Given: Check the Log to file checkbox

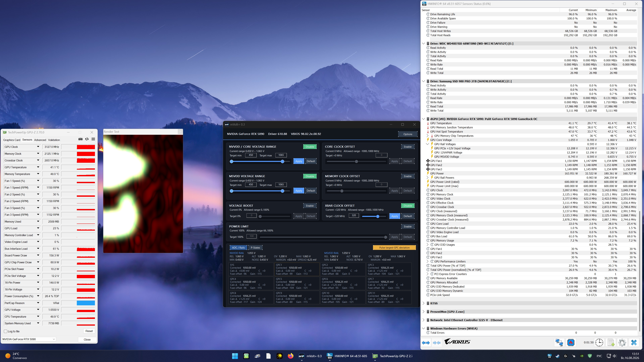Looking at the screenshot, I should click(6, 331).
